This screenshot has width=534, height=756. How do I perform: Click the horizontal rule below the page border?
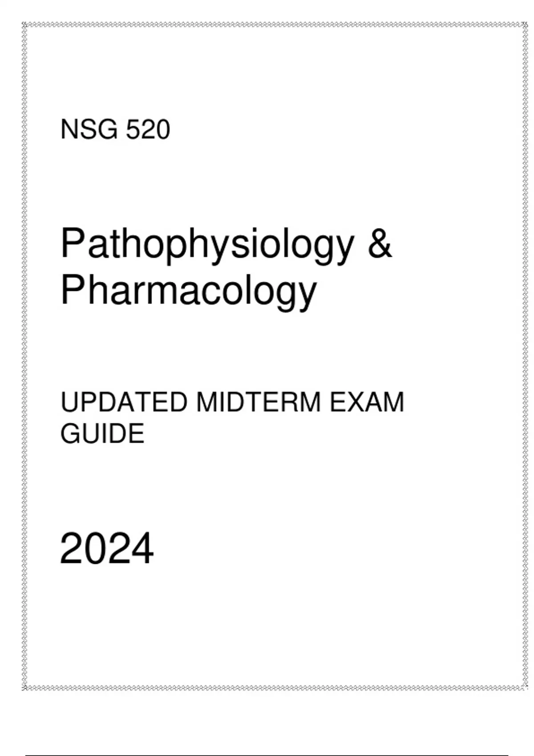pyautogui.click(x=267, y=755)
